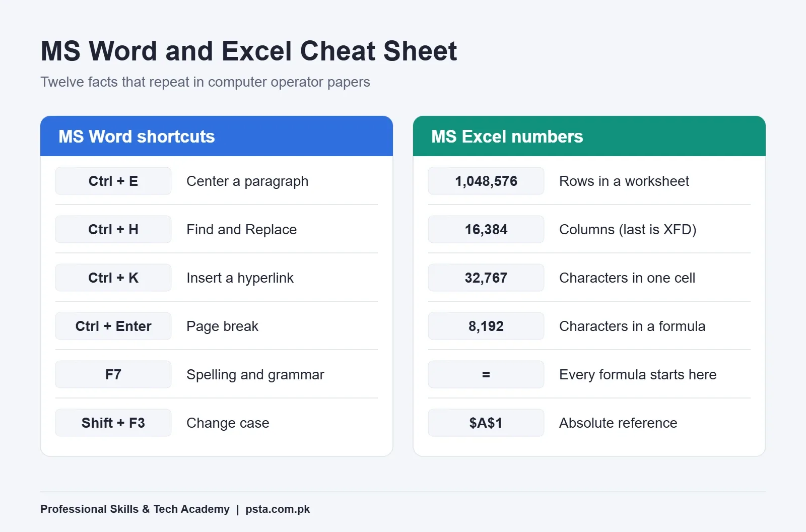Click the 'F7' key badge

click(x=113, y=374)
